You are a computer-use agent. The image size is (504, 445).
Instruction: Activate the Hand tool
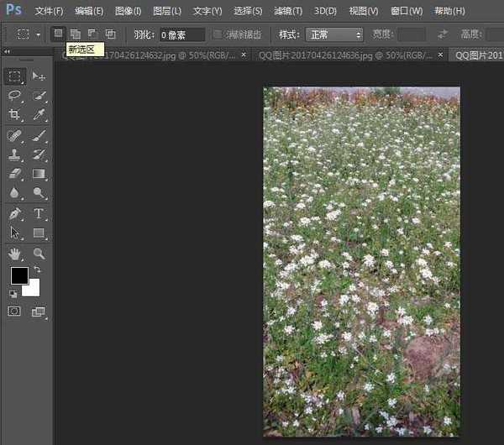(14, 253)
